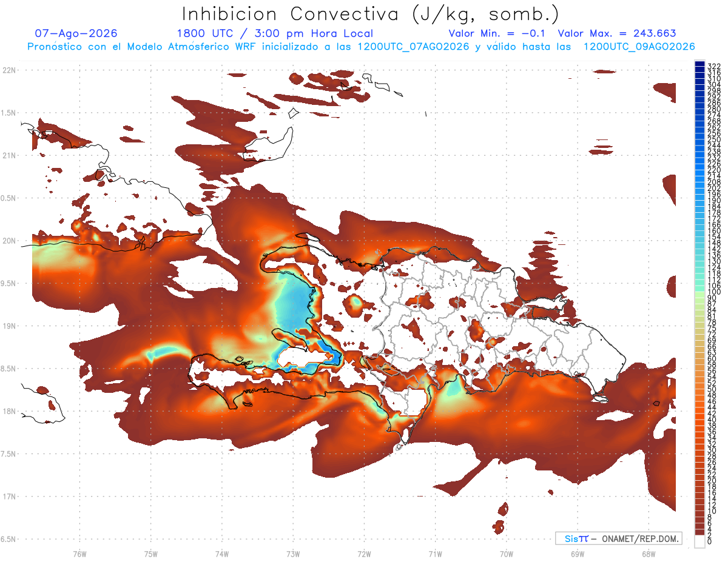This screenshot has height=562, width=728.
Task: Click the '76W' longitude label
Action: [x=79, y=554]
